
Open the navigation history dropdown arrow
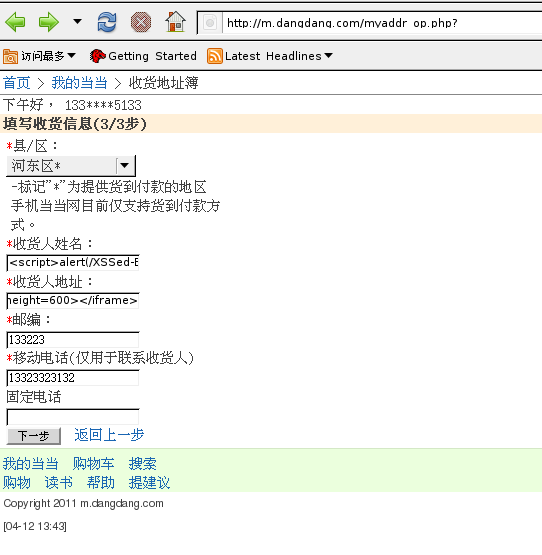(78, 22)
